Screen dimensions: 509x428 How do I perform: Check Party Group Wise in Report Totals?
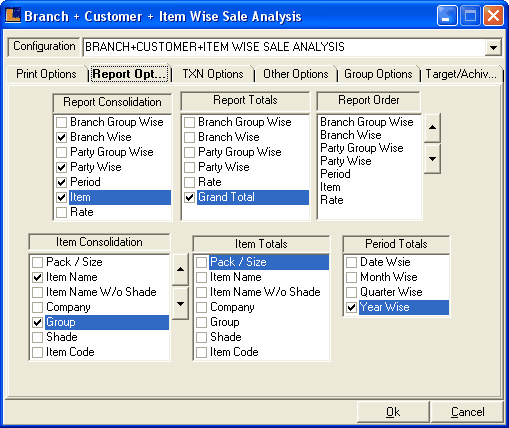tap(189, 152)
